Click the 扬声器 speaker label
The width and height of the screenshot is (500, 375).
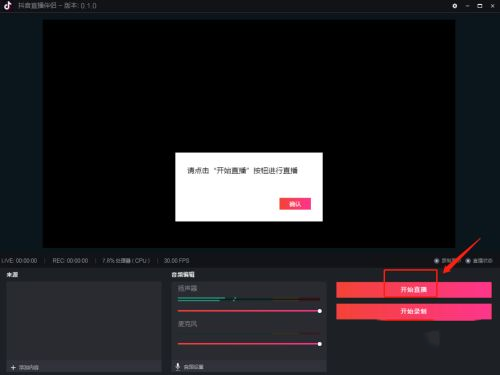coord(187,288)
